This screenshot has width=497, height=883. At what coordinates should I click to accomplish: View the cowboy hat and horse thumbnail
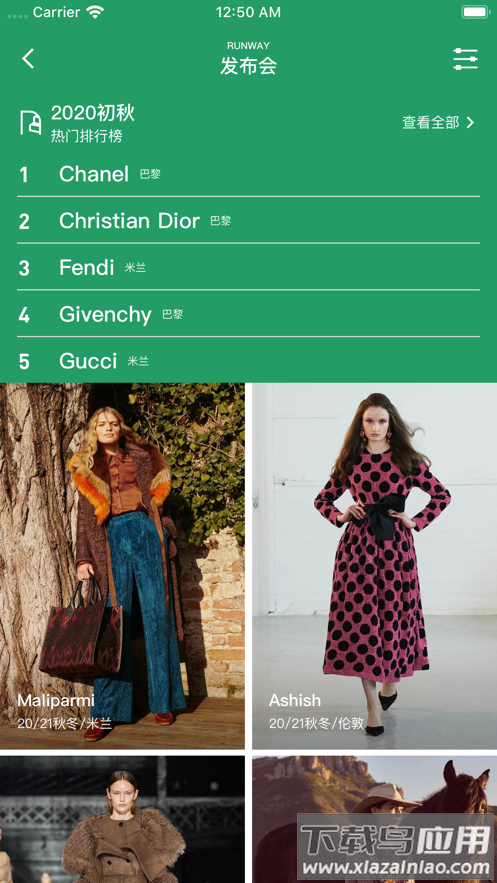tap(374, 819)
